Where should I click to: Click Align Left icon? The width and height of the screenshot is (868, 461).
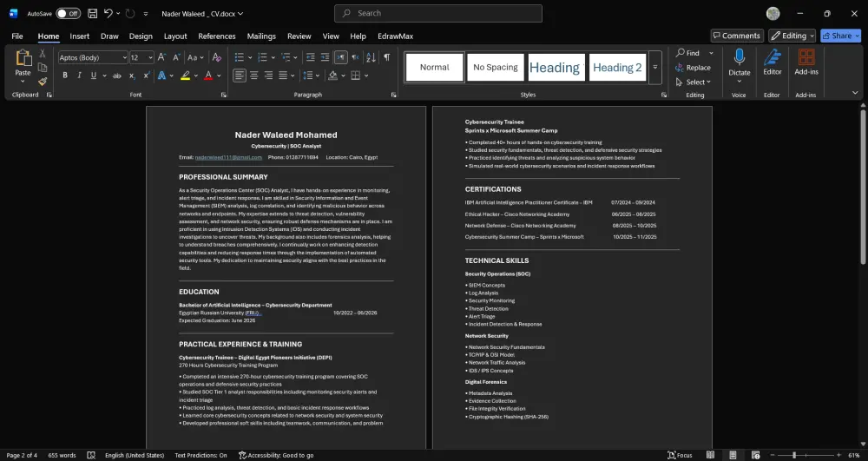point(240,76)
